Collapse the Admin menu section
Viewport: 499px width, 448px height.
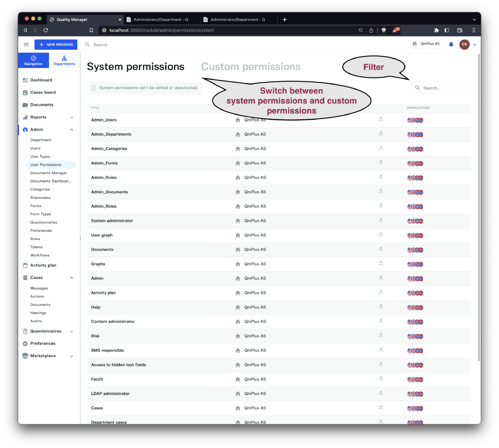(71, 130)
